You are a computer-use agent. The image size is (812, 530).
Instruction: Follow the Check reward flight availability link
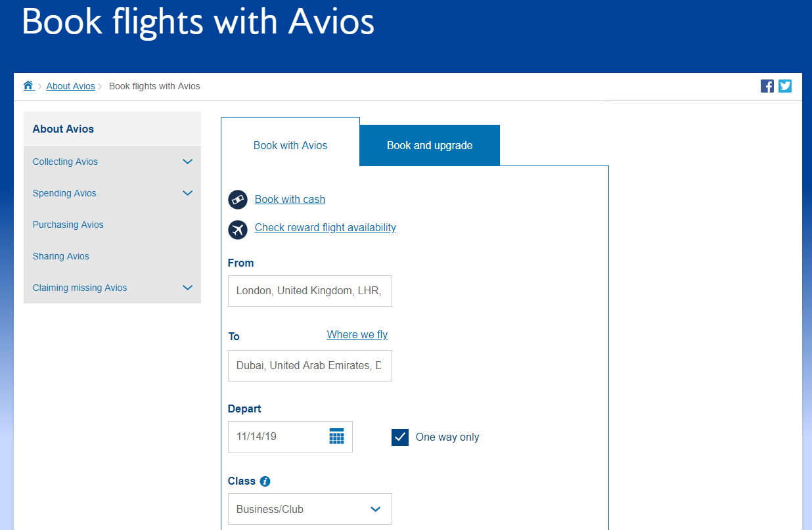click(325, 227)
